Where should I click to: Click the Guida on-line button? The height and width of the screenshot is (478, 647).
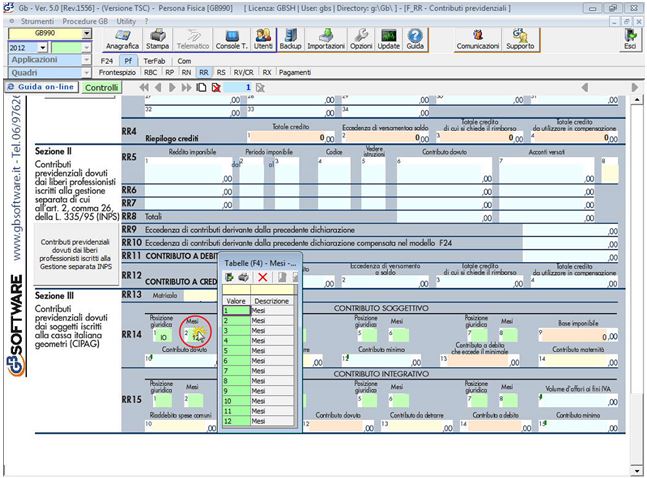click(41, 87)
